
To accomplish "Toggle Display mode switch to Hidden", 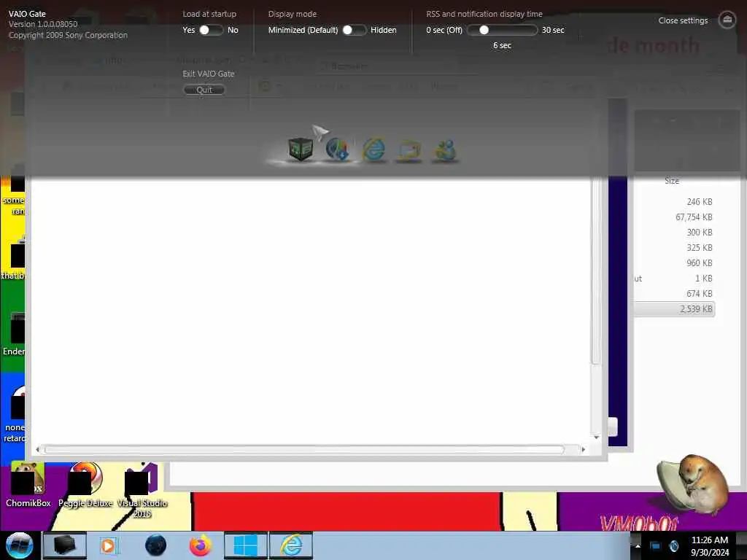I will [x=354, y=30].
